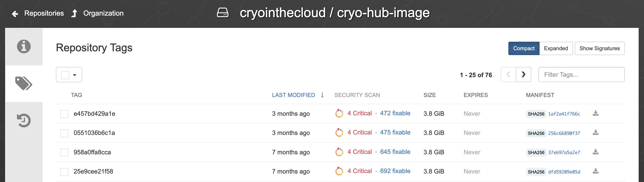Switch to Expanded view
644x182 pixels.
556,48
